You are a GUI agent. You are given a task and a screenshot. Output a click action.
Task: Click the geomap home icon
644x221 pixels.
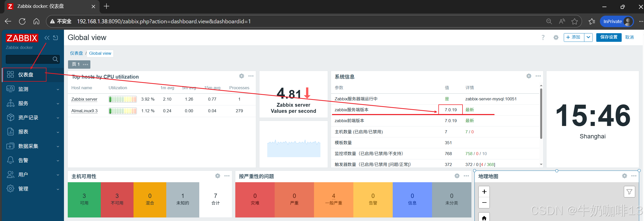[x=484, y=218]
